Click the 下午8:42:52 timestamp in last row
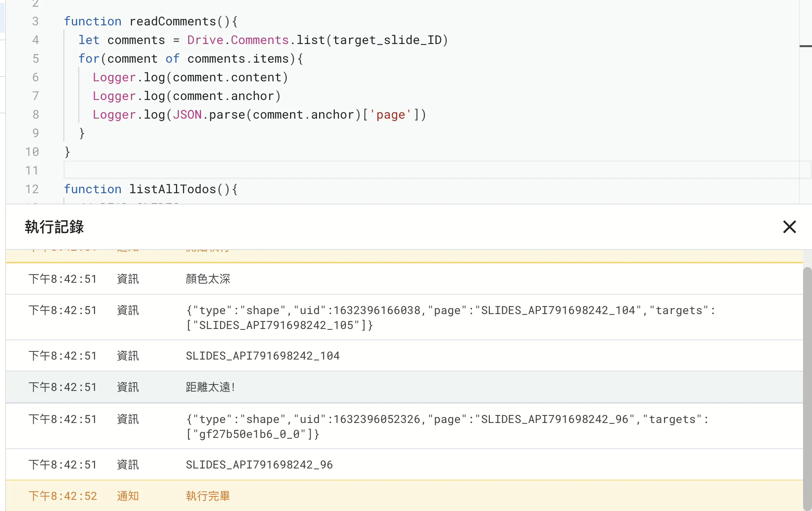The height and width of the screenshot is (511, 812). (x=63, y=496)
